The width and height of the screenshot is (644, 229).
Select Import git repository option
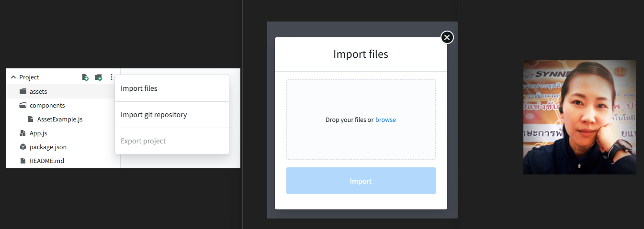pos(154,115)
